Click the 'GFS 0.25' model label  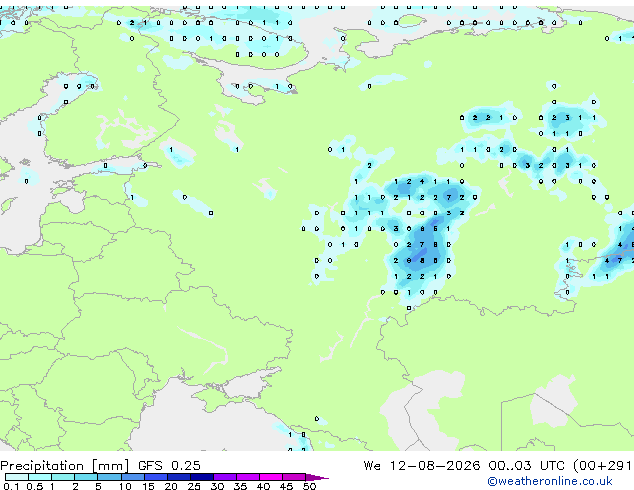(169, 466)
